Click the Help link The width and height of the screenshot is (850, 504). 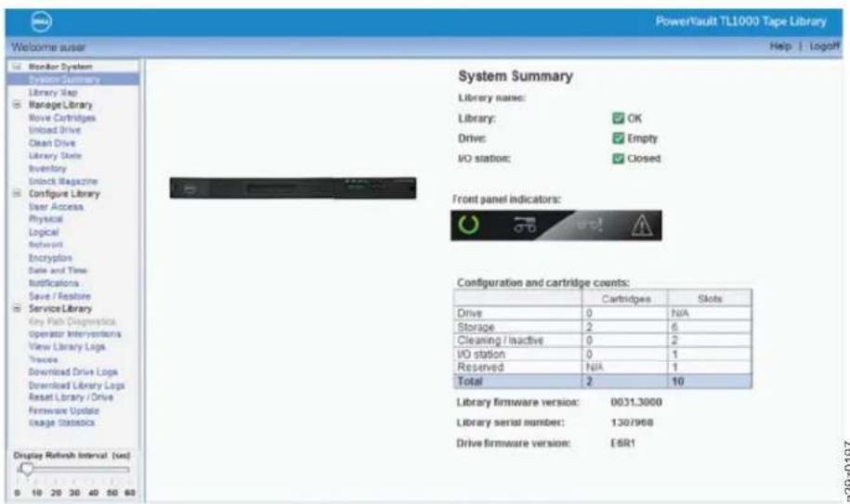780,46
